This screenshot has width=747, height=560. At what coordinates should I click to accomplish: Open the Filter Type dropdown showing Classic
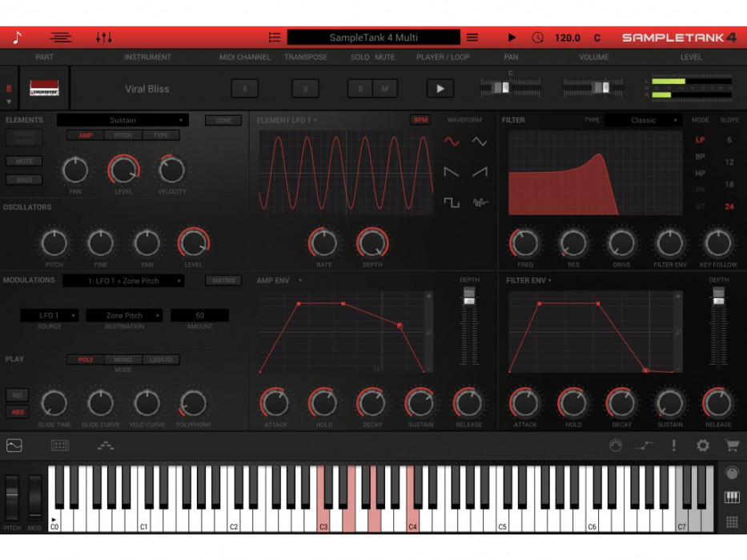[x=645, y=120]
